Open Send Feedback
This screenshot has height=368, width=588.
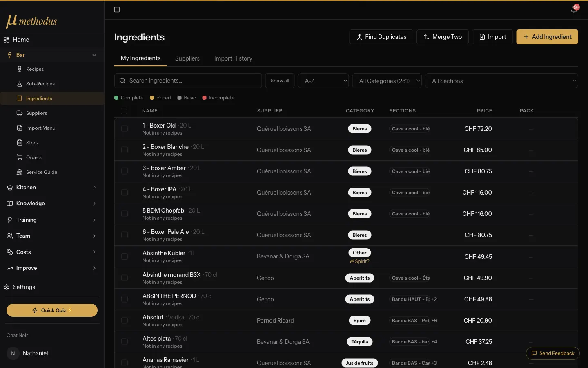[x=553, y=353]
